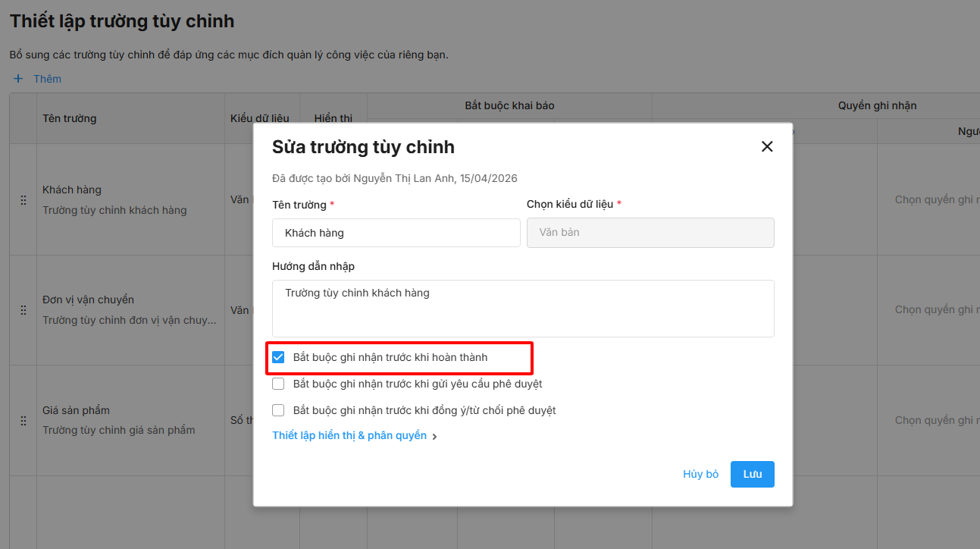980x549 pixels.
Task: Click the Đơn vị vận chuyển row drag handle
Action: point(23,310)
